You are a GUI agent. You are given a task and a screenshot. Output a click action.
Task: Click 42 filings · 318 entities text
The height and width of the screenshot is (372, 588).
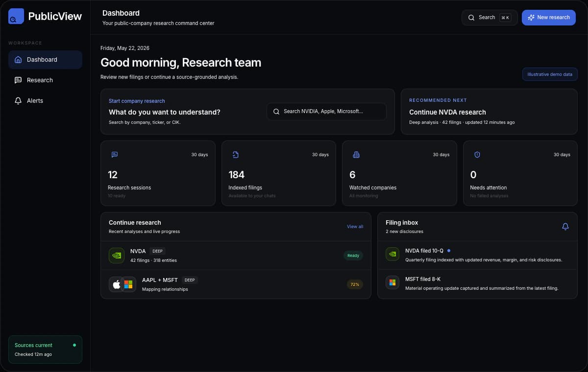pos(153,260)
